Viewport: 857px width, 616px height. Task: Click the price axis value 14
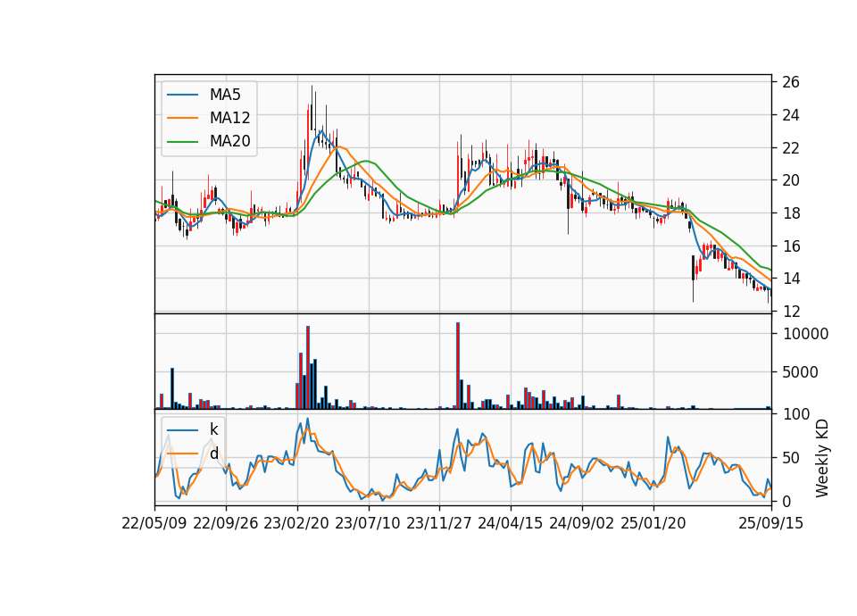point(791,279)
